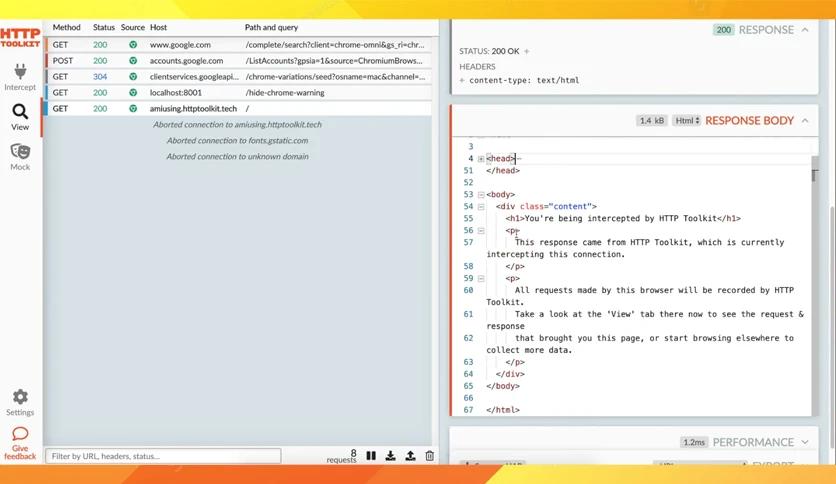Select GET www.google.com request row

pos(238,45)
